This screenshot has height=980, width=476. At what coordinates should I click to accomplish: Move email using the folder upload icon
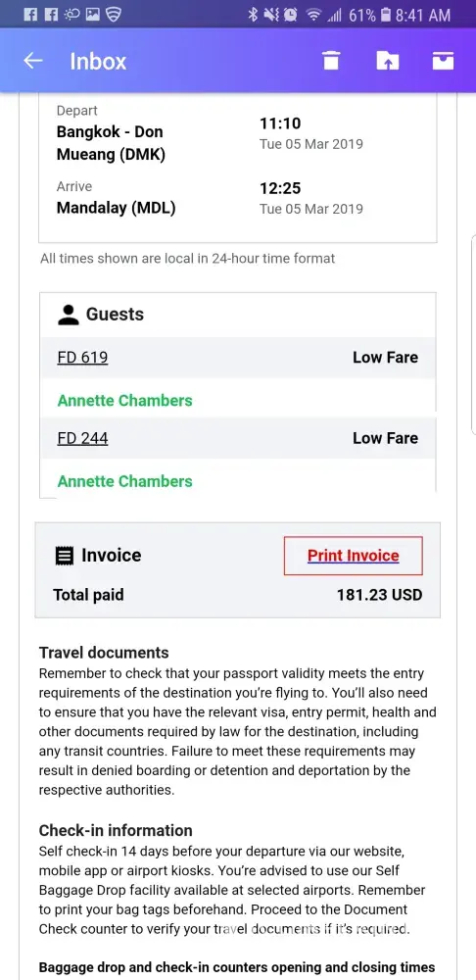coord(387,61)
